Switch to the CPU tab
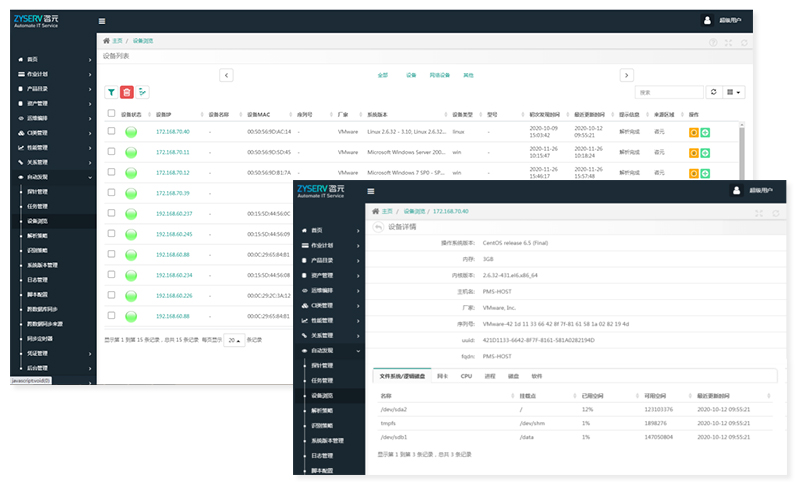 click(x=466, y=377)
